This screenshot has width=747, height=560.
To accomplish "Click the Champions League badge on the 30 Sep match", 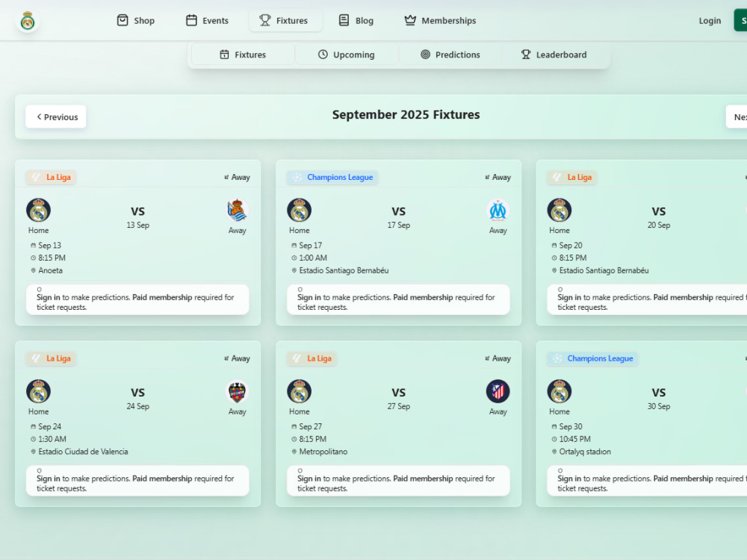I will (x=592, y=358).
